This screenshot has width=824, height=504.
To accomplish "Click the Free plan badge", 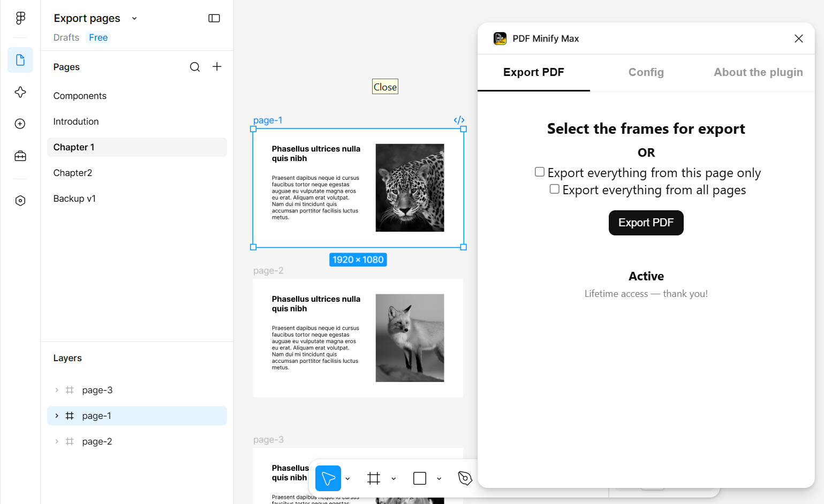I will click(x=99, y=37).
